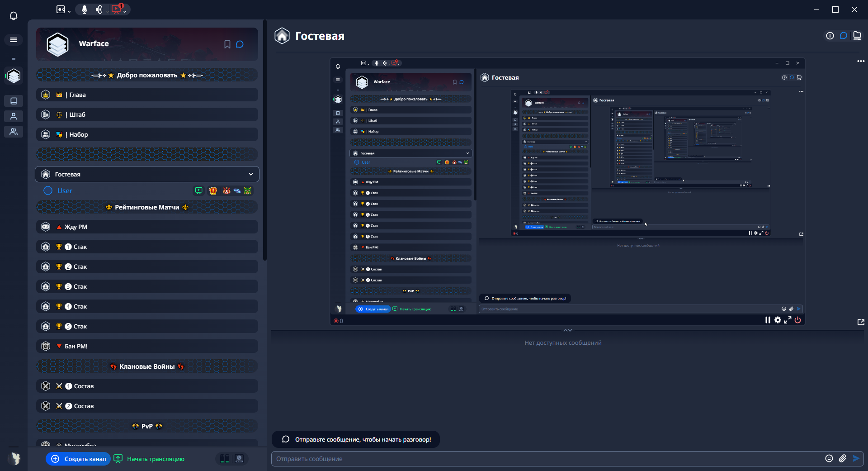Collapse the Гостевая channel chevron

251,174
